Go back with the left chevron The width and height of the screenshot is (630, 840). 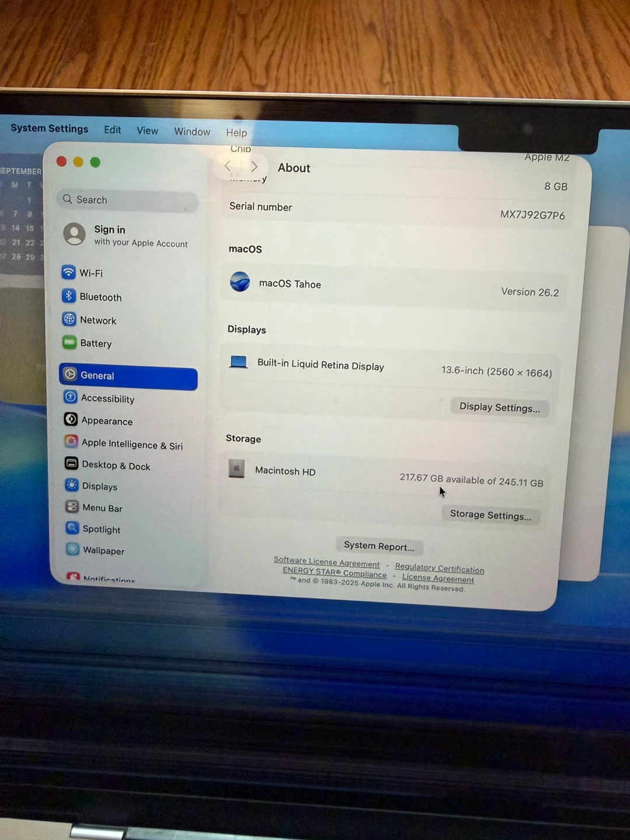(x=228, y=166)
